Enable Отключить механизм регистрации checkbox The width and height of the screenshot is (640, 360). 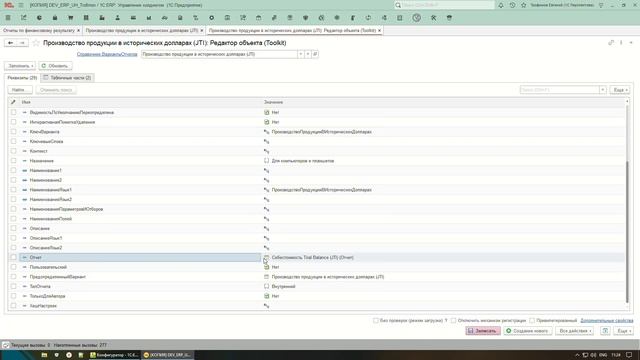pyautogui.click(x=453, y=320)
